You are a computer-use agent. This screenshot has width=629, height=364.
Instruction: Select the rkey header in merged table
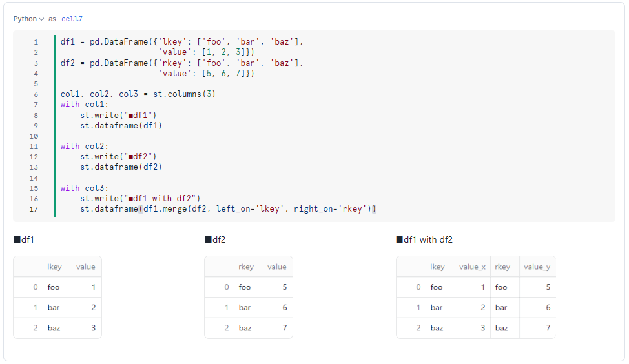tap(505, 267)
